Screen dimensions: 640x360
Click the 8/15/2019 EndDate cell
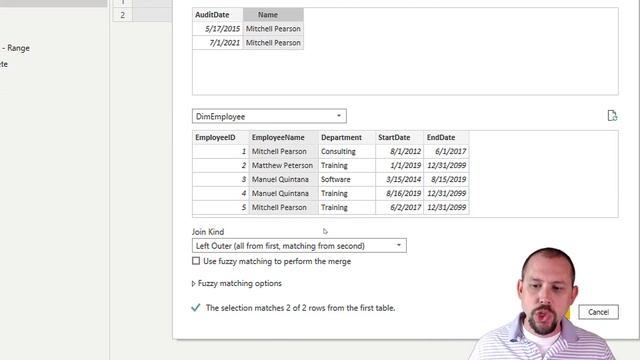pos(447,179)
